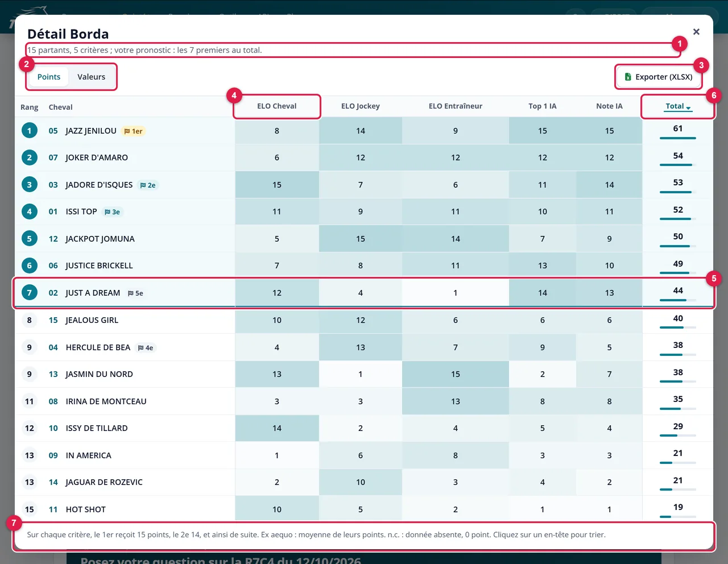Select horse name JEALOUS GIRL
Viewport: 728px width, 564px height.
point(92,320)
